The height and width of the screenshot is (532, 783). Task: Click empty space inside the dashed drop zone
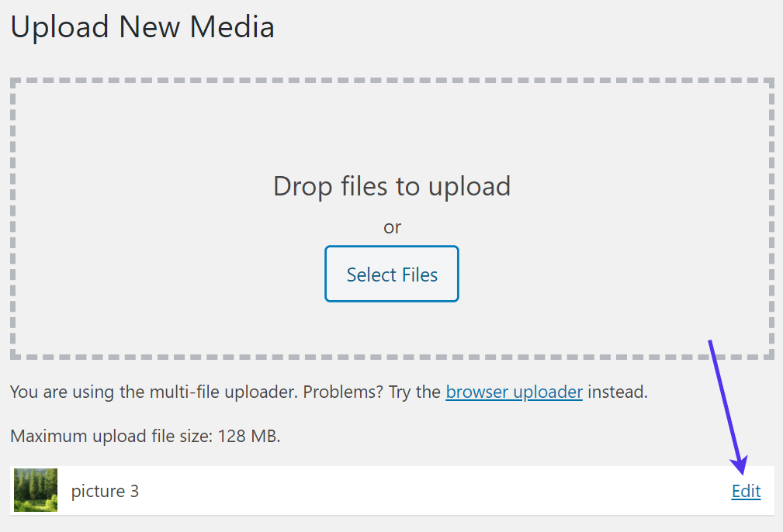coord(155,233)
